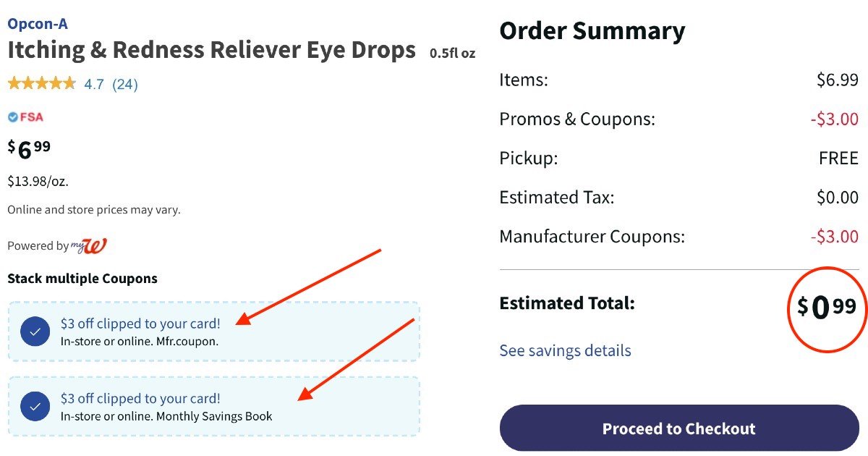Click Proceed to Checkout button
868x456 pixels.
[678, 428]
